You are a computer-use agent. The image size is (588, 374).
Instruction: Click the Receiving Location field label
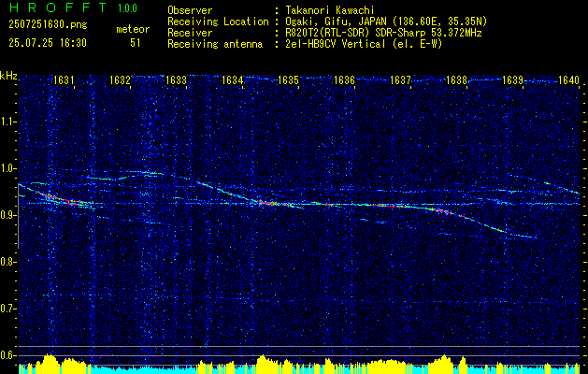tap(218, 22)
